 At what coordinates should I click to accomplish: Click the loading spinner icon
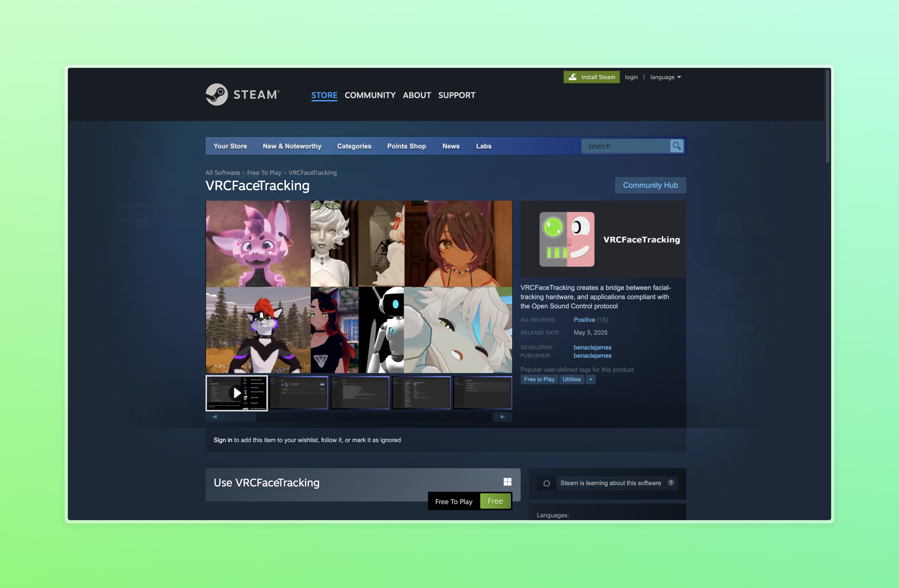click(x=547, y=483)
